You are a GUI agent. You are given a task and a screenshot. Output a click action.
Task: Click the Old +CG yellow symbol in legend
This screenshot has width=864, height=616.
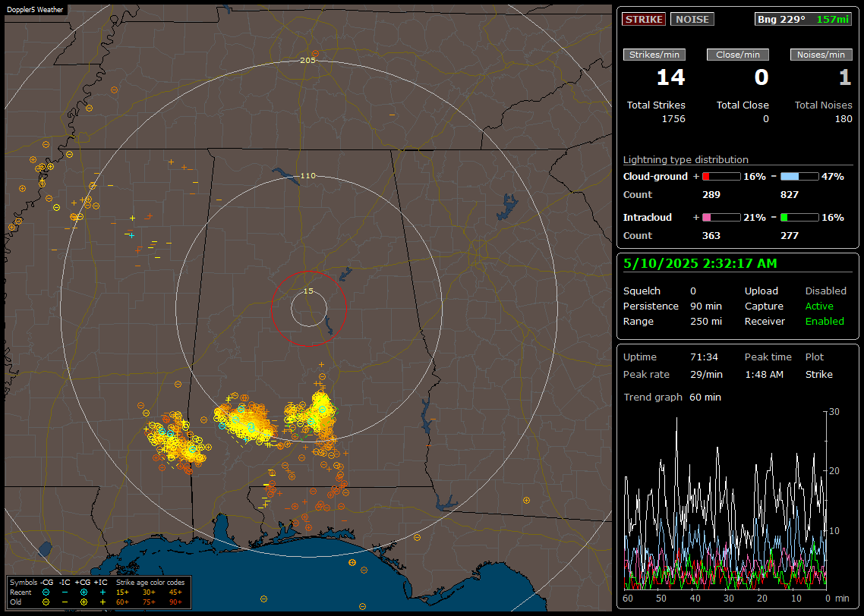[84, 602]
